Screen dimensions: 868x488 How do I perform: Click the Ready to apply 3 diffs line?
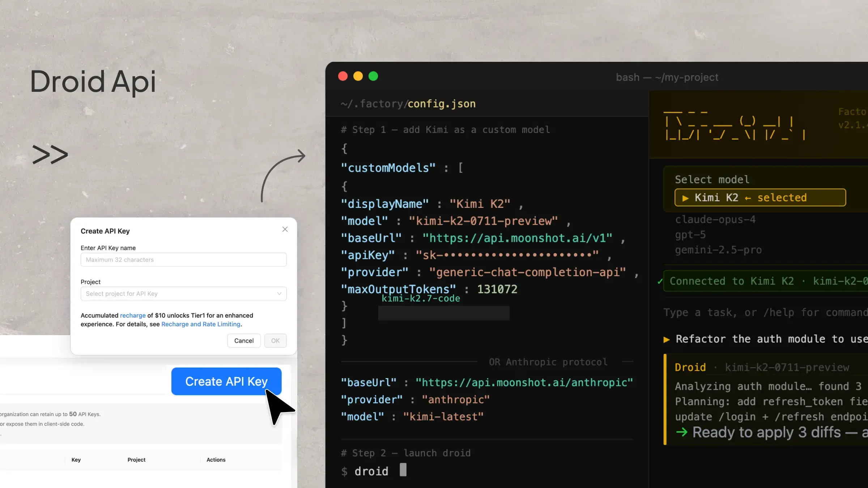(772, 432)
